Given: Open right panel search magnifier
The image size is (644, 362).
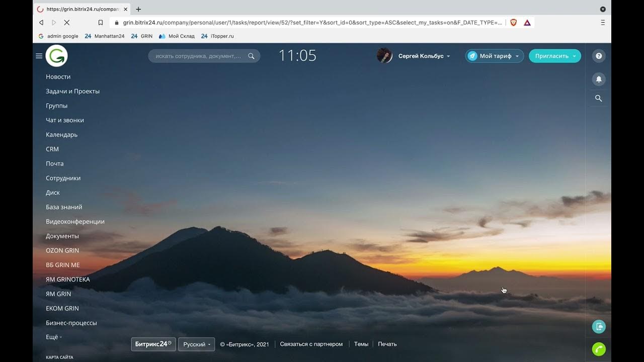Looking at the screenshot, I should point(599,99).
